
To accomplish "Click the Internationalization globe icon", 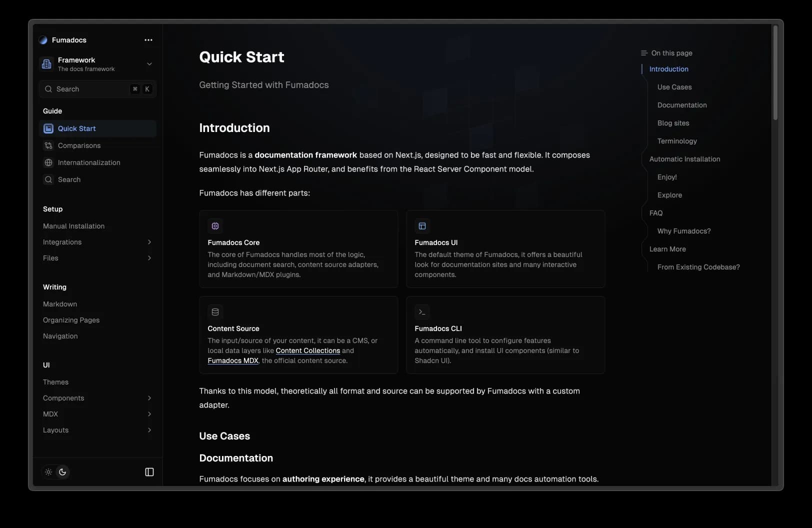I will tap(48, 162).
